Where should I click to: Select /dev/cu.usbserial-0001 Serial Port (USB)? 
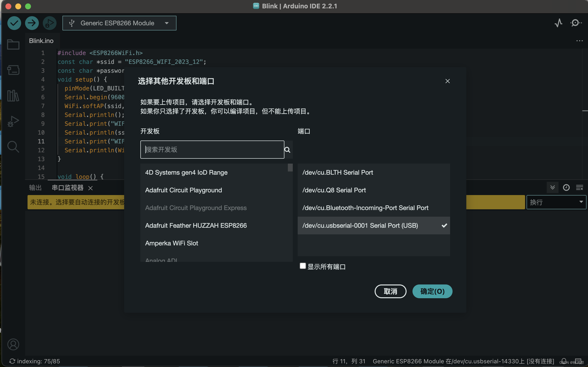point(374,226)
